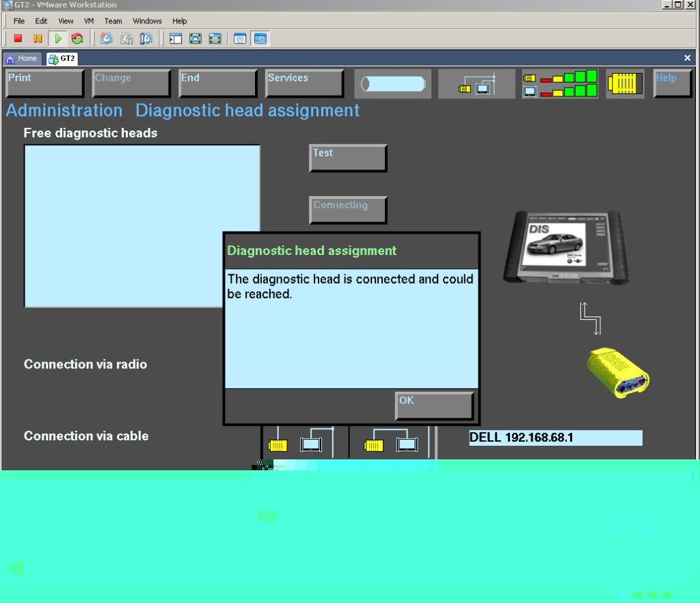Open the VM menu
700x603 pixels.
point(89,21)
